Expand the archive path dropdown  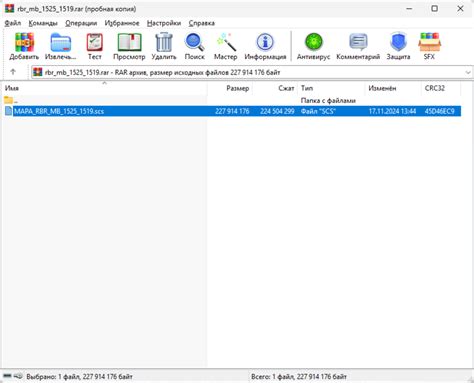pos(468,72)
